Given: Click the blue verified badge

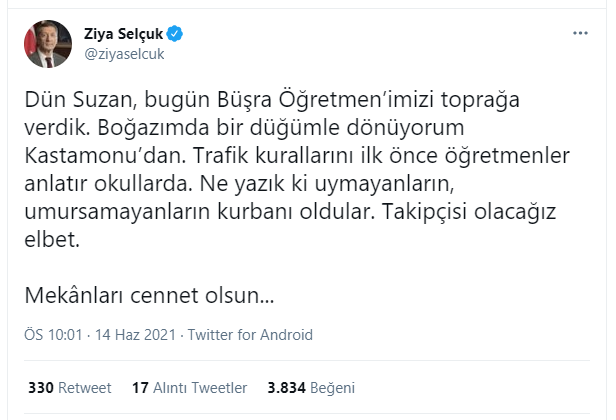Looking at the screenshot, I should [175, 34].
